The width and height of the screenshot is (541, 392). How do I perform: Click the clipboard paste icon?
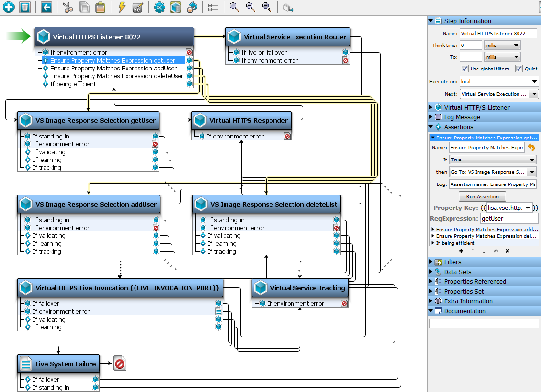(100, 7)
